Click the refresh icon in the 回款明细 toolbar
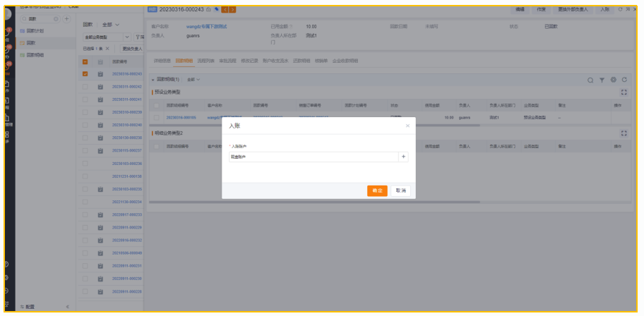Image resolution: width=644 pixels, height=316 pixels. click(x=624, y=80)
